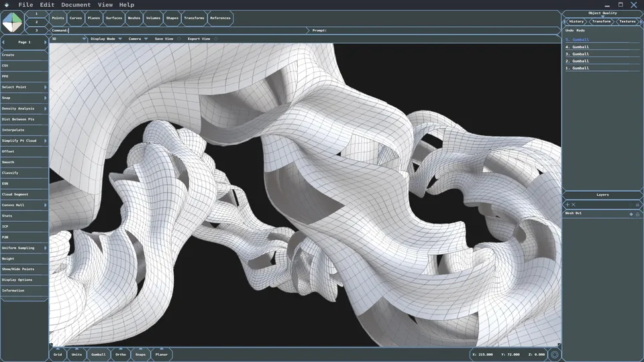Open the Camera dropdown

click(138, 39)
